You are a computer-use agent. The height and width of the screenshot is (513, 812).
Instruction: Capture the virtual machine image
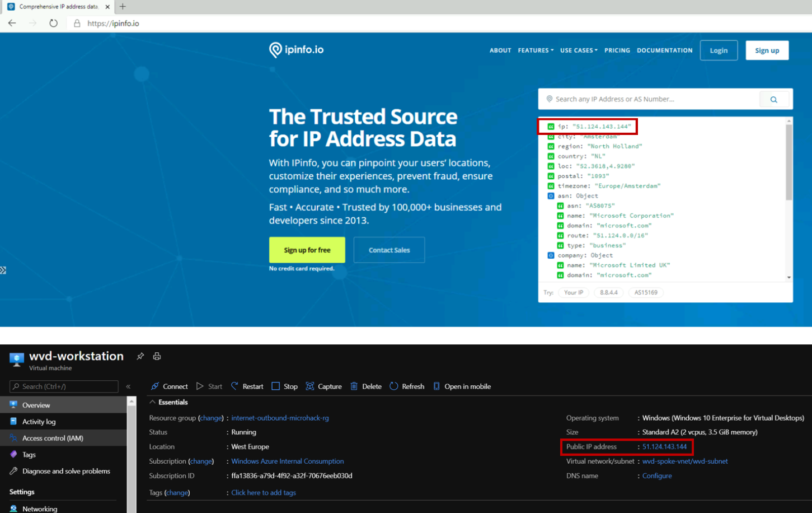point(323,386)
